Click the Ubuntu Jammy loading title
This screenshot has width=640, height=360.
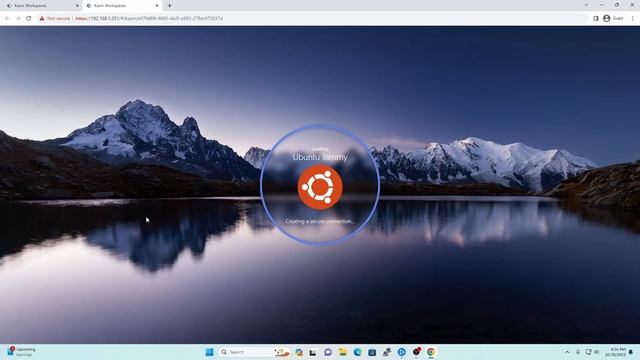click(320, 157)
